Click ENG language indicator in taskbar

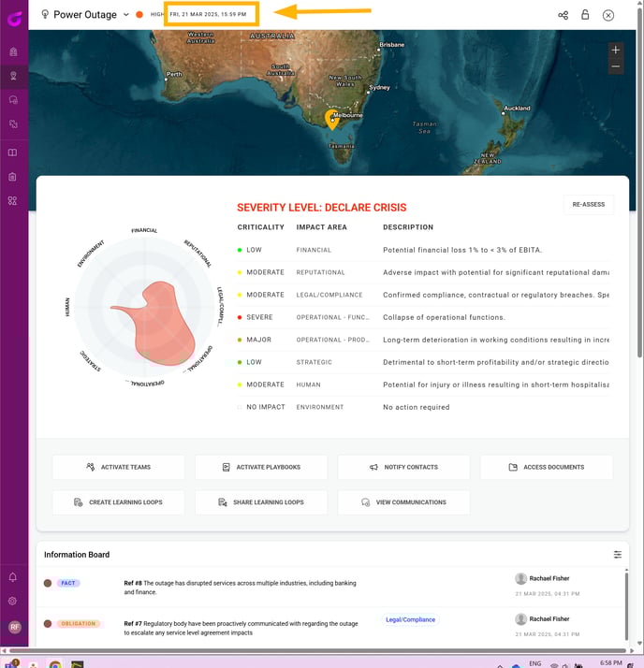(x=534, y=663)
